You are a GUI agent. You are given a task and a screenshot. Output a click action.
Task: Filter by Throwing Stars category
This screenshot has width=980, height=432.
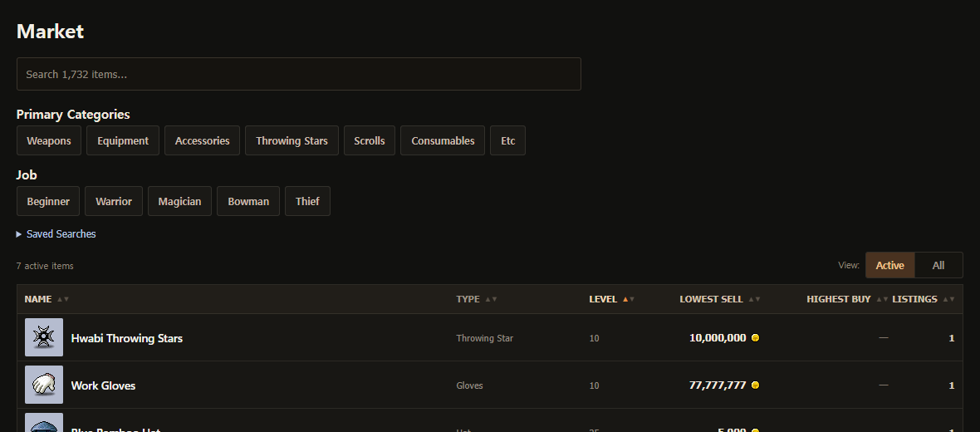pos(292,140)
